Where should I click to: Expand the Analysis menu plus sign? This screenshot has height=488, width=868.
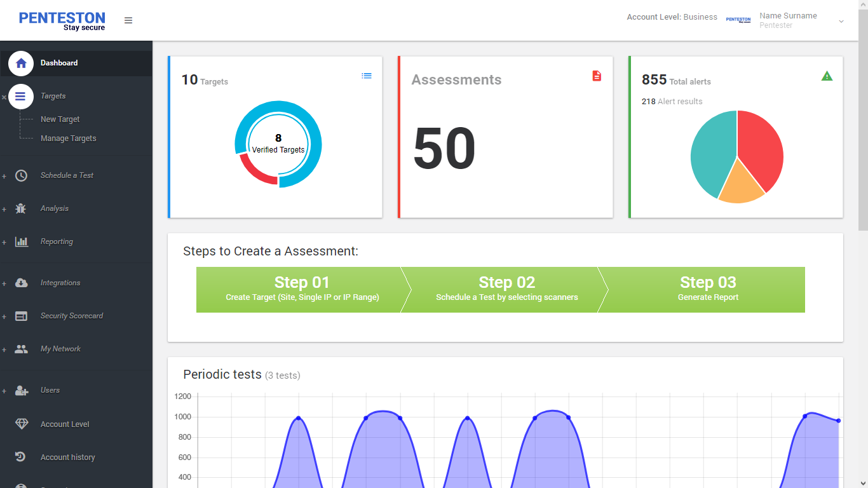(4, 209)
